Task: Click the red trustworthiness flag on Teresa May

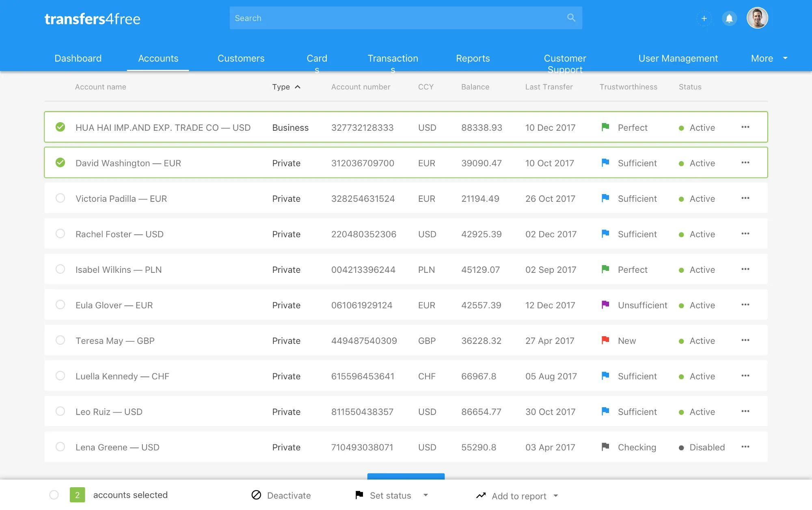Action: tap(605, 340)
